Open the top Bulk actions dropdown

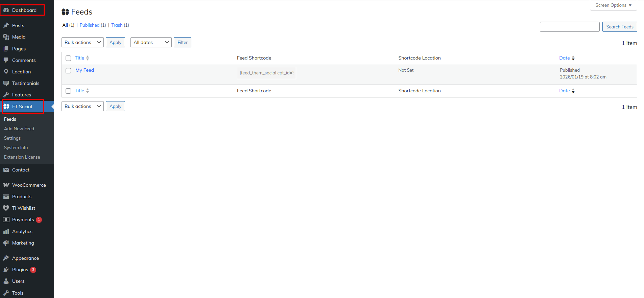click(82, 42)
